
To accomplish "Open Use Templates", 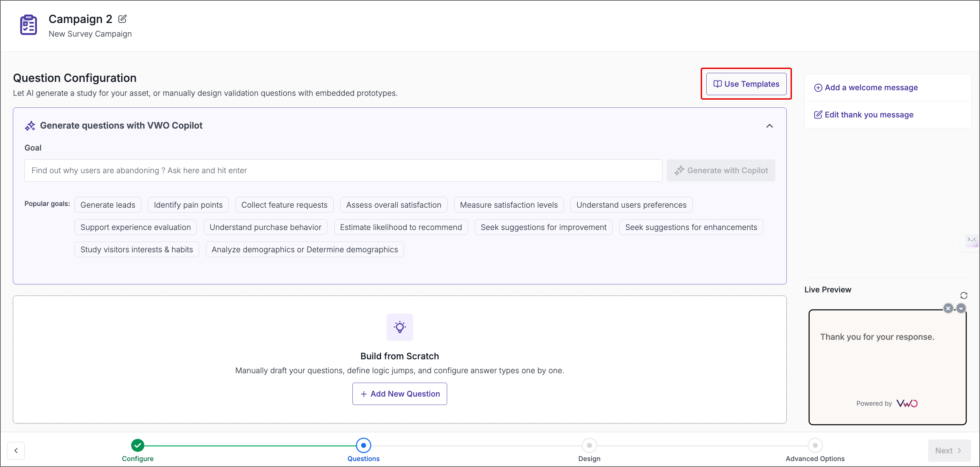I will tap(746, 84).
